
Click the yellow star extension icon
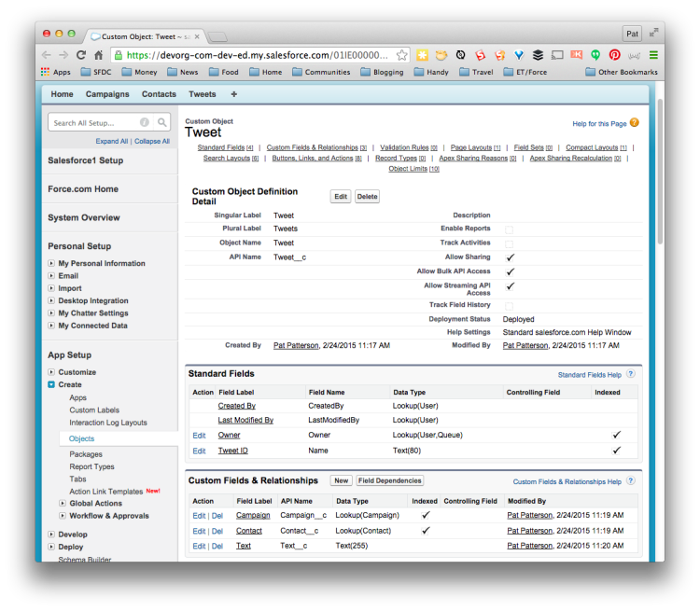click(422, 55)
